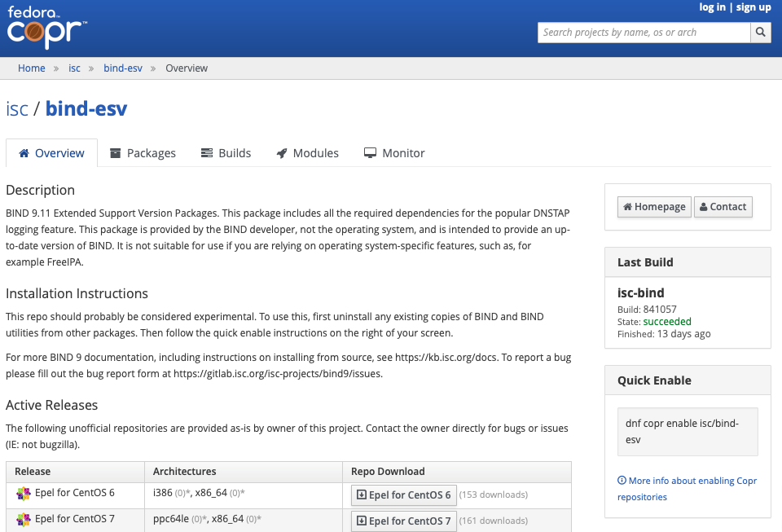Switch to the Builds tab
Viewport: 782px width, 532px height.
coord(226,153)
